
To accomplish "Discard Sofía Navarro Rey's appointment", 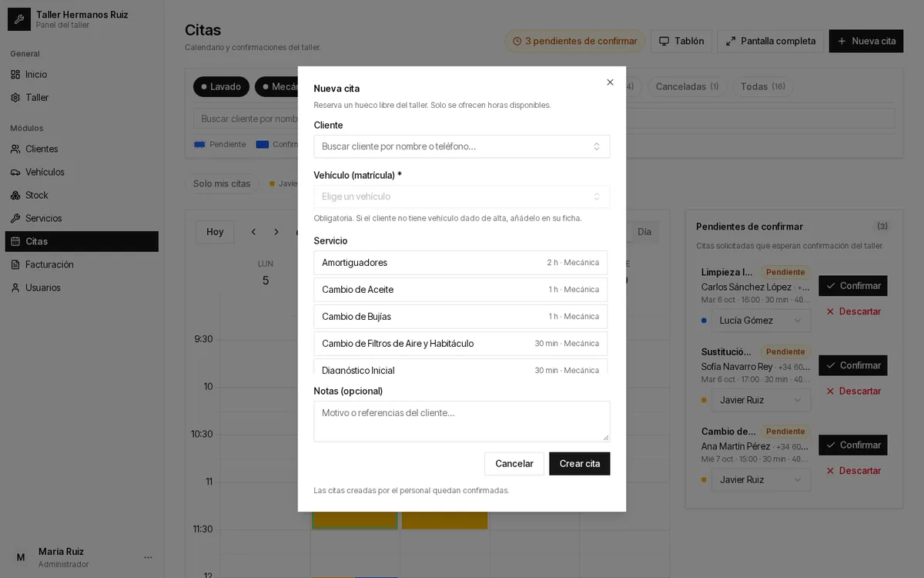I will pos(853,391).
